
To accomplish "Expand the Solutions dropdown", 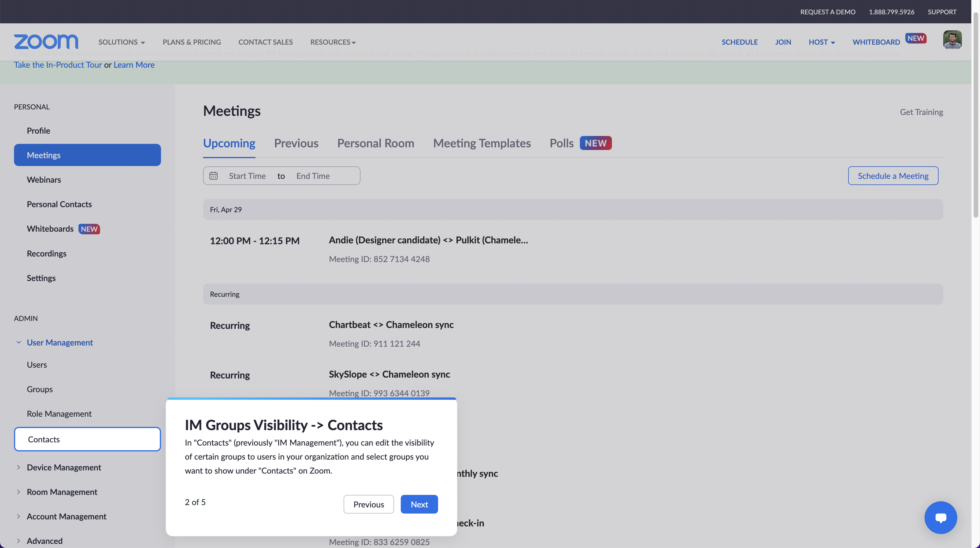I will tap(121, 42).
